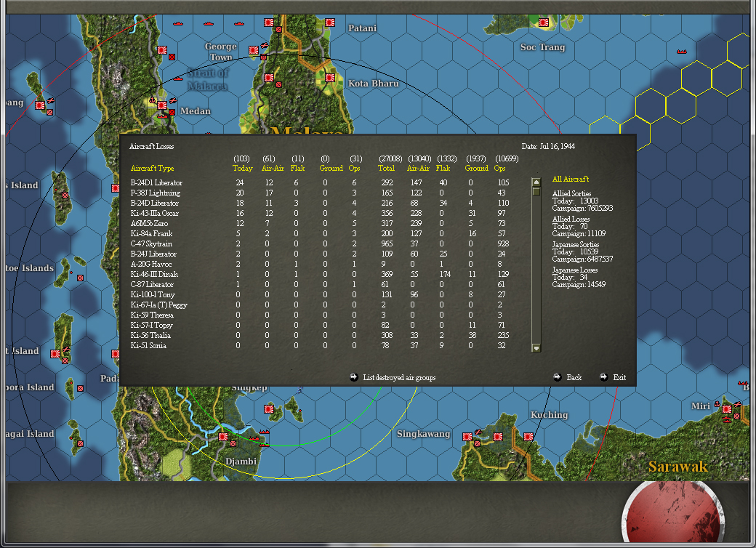
Task: Select the Japanese flag base at Singkawang
Action: tap(467, 437)
